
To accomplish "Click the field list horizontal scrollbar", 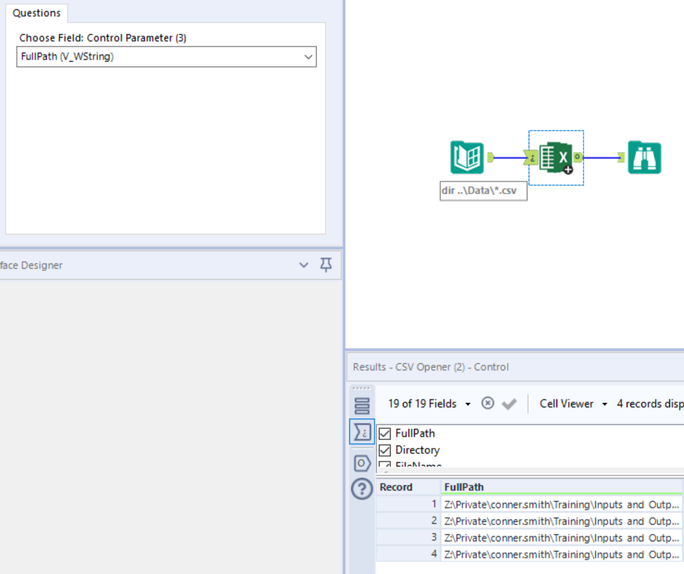I will 530,471.
